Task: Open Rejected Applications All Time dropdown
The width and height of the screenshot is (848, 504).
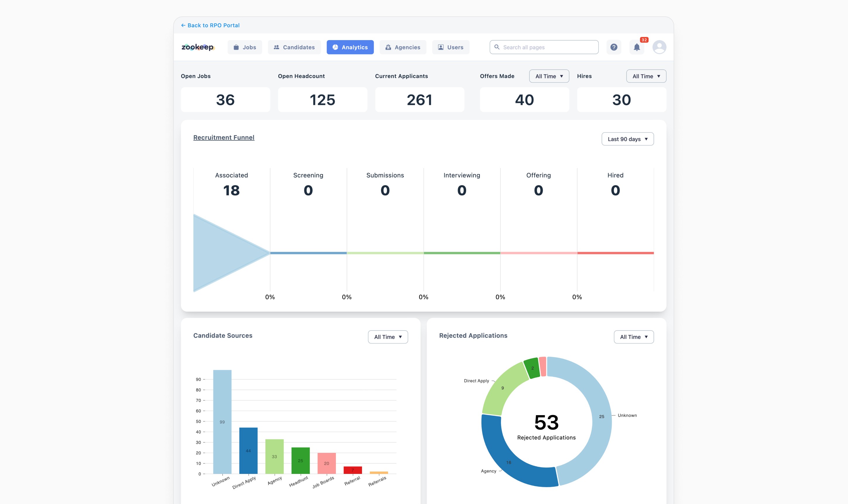Action: point(634,337)
